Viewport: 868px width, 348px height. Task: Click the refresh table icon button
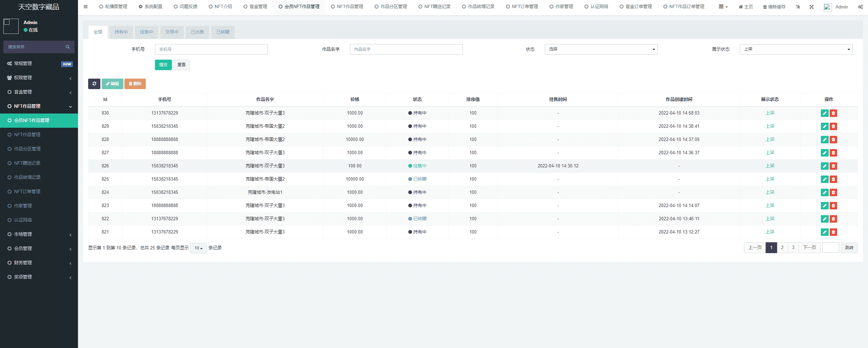94,84
